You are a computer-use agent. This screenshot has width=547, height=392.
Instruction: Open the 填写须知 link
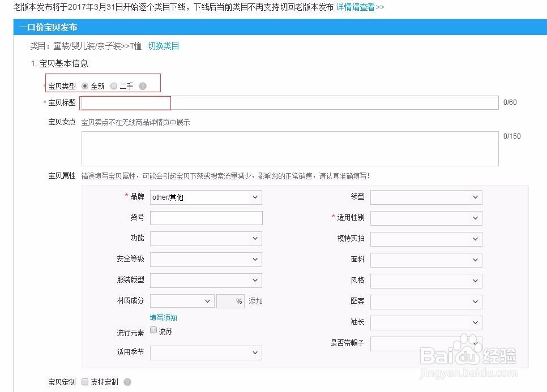click(163, 317)
